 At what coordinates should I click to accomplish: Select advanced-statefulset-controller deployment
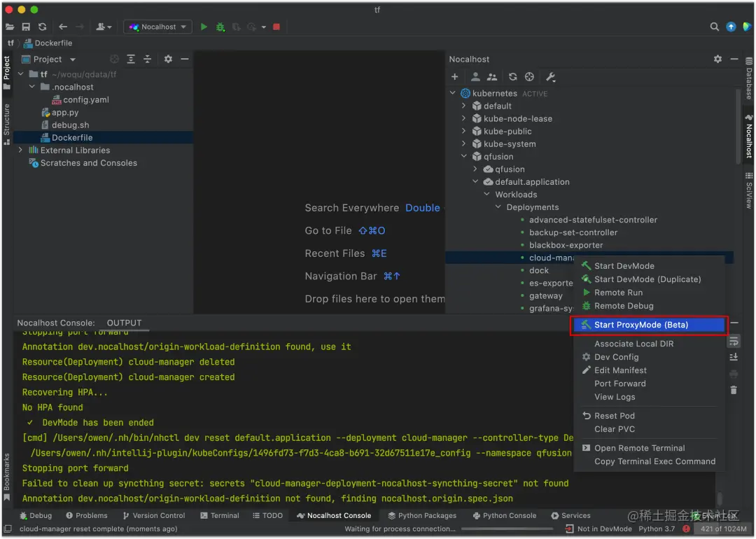pyautogui.click(x=593, y=219)
